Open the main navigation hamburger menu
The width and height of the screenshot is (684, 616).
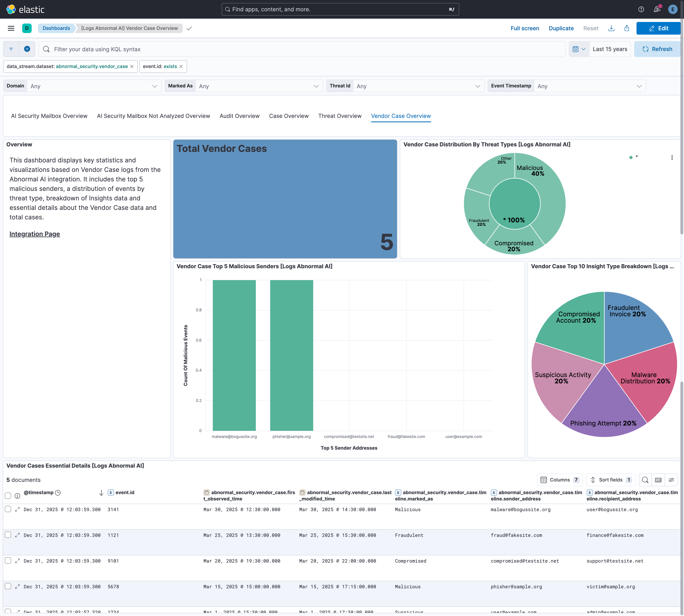11,28
